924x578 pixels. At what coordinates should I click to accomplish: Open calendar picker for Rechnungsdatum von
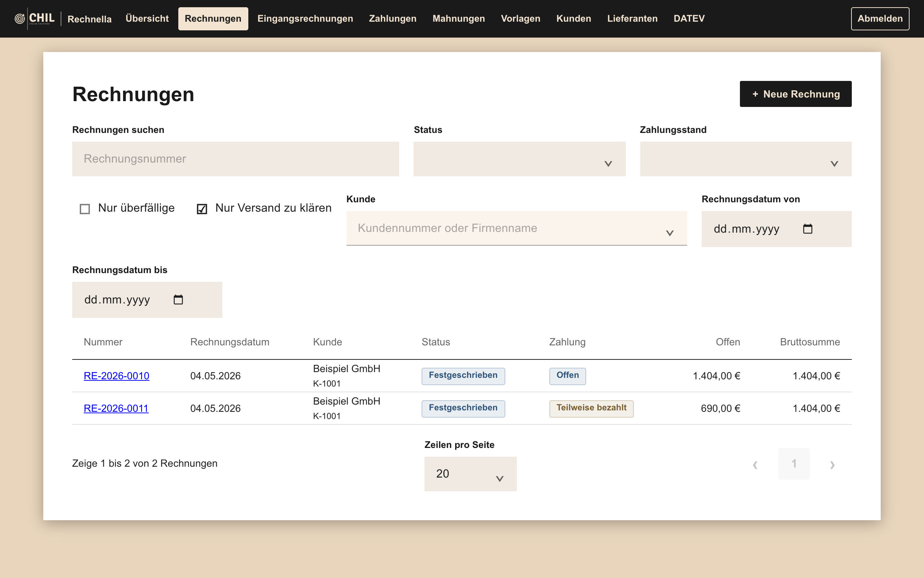click(807, 229)
